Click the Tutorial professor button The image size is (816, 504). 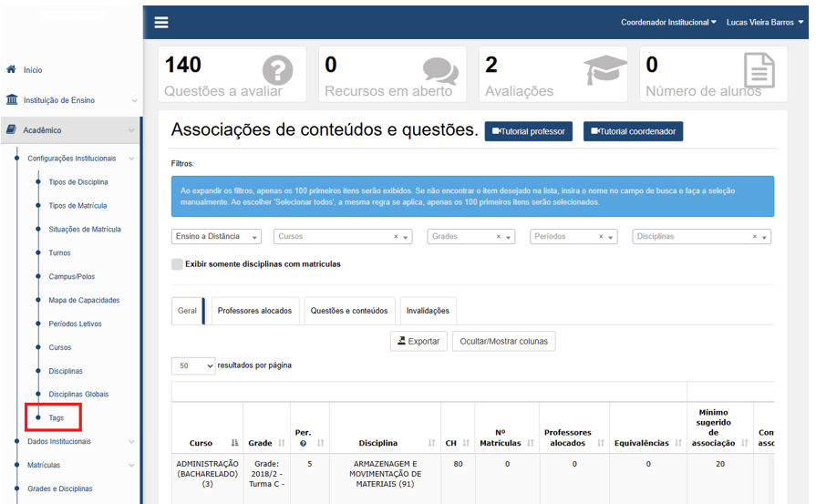[529, 131]
